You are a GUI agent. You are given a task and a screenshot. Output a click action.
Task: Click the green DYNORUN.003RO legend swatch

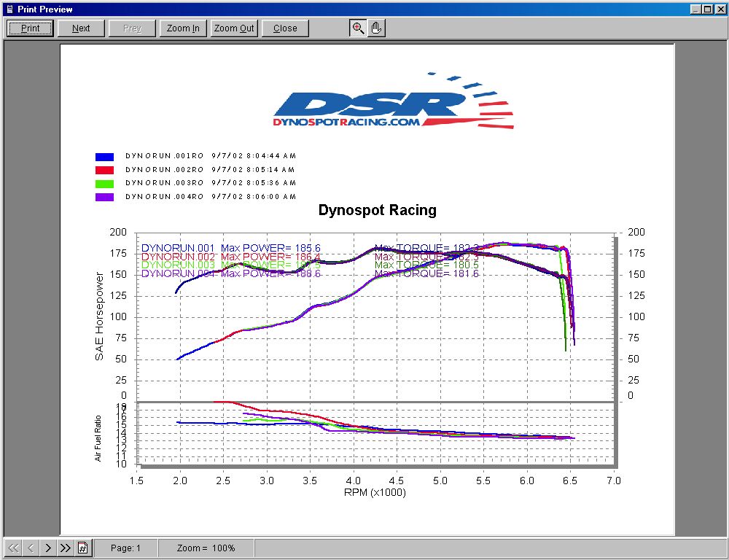tap(104, 183)
